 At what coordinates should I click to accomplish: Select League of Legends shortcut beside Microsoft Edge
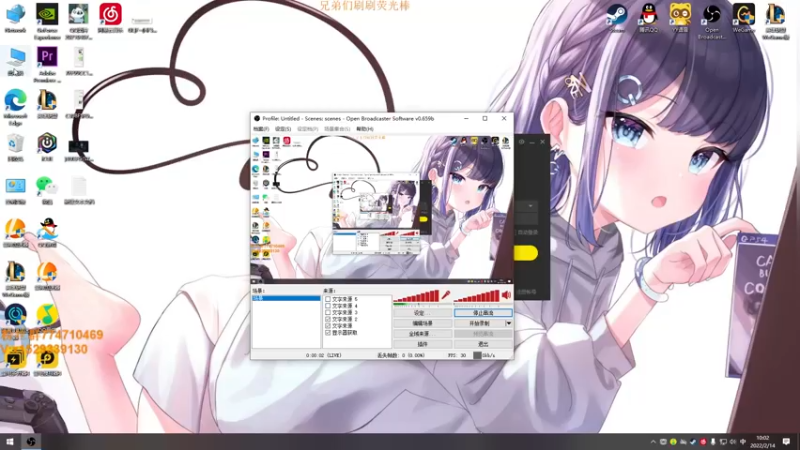pyautogui.click(x=47, y=104)
